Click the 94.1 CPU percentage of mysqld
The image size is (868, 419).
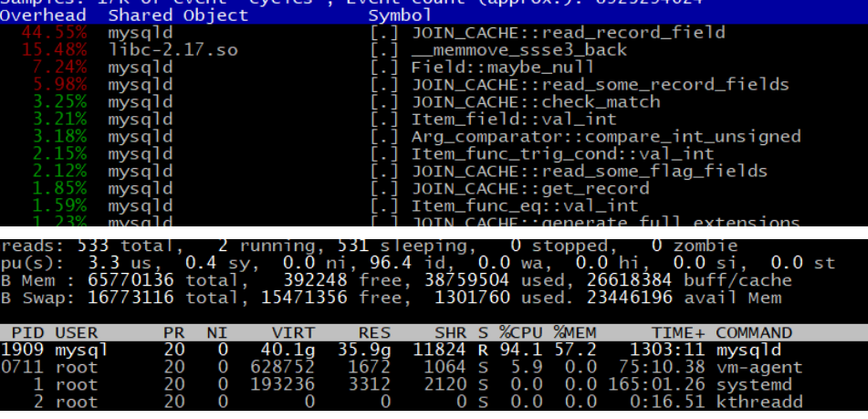tap(520, 350)
